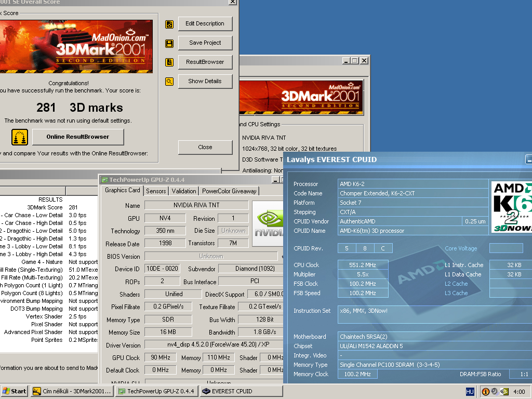Click the Save Project button

tap(205, 43)
